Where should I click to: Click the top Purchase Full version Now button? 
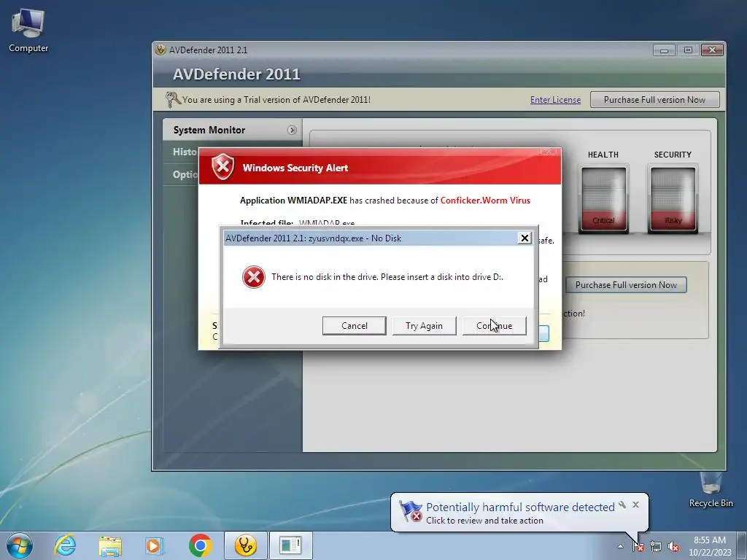(x=654, y=99)
